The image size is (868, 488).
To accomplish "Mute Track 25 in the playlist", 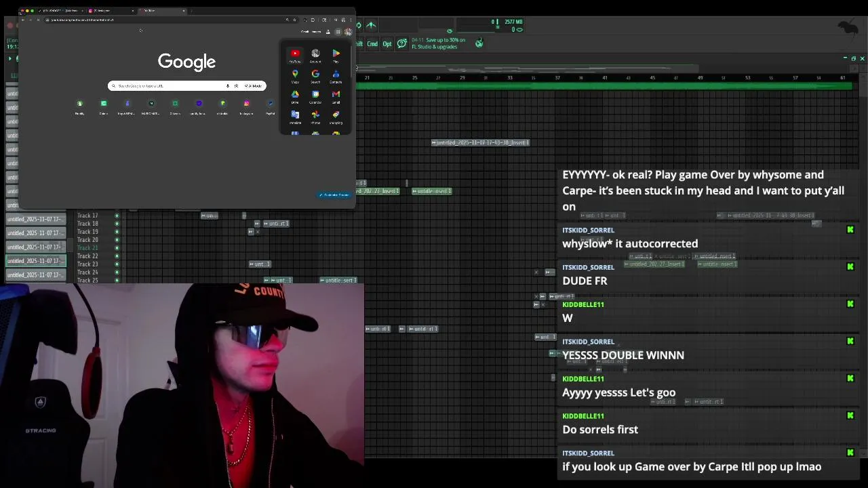I will (117, 281).
